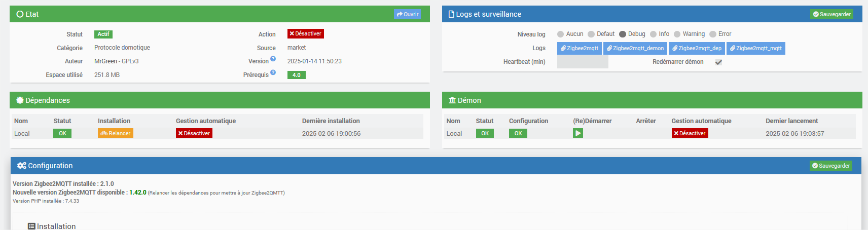Click the Dépendances gear icon
The height and width of the screenshot is (230, 868).
tap(20, 100)
